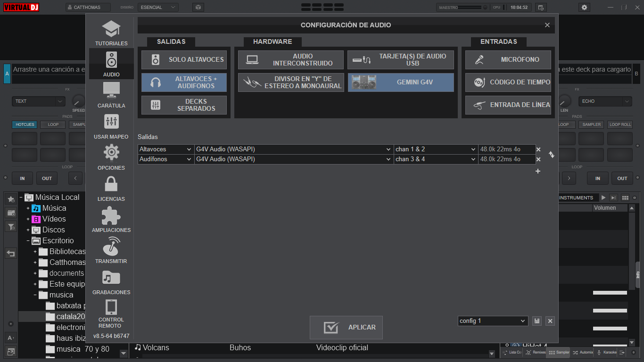Select the LOOP ROLL pad mode
Viewport: 644px width, 362px height.
tap(620, 124)
